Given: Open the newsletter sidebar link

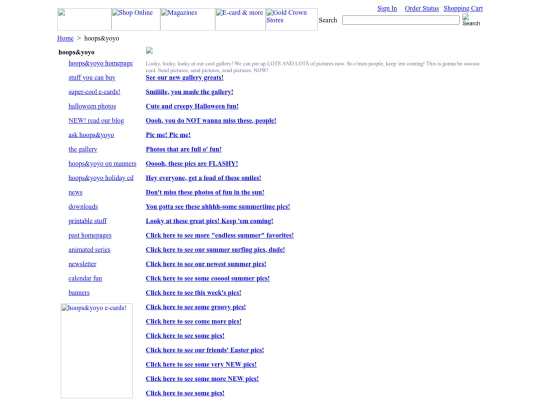Looking at the screenshot, I should coord(82,264).
